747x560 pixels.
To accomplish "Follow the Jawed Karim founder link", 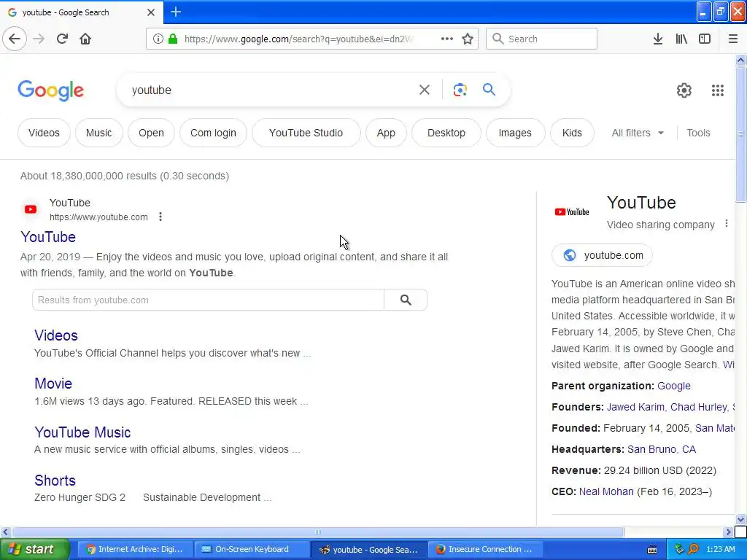I will 635,407.
